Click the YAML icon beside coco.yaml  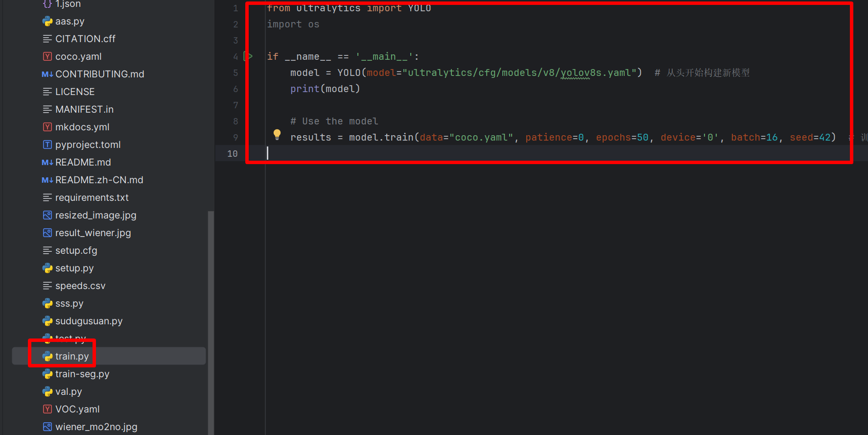point(47,56)
